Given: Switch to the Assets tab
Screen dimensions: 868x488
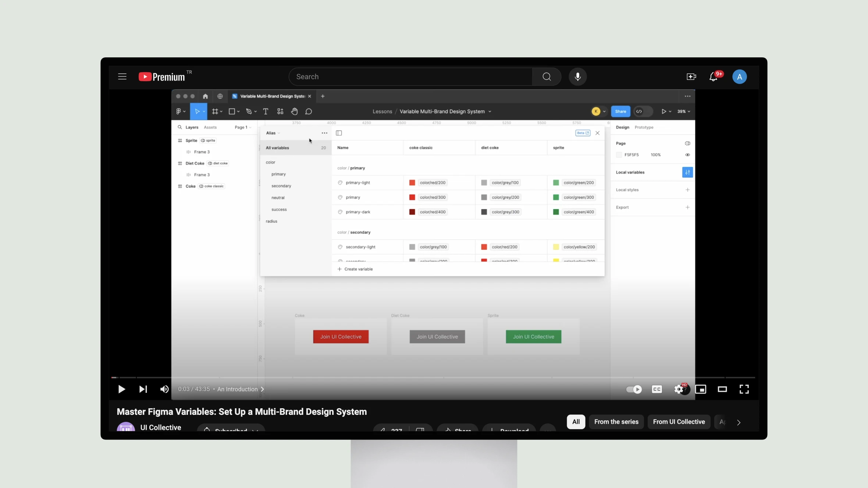Looking at the screenshot, I should click(x=210, y=127).
